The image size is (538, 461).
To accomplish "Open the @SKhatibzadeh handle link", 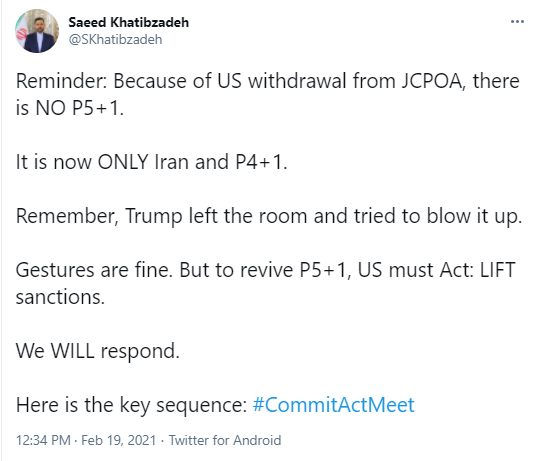I will pyautogui.click(x=115, y=39).
